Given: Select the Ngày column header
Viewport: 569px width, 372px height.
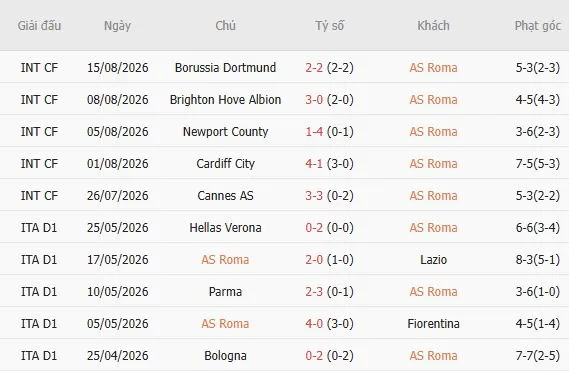Looking at the screenshot, I should tap(117, 26).
